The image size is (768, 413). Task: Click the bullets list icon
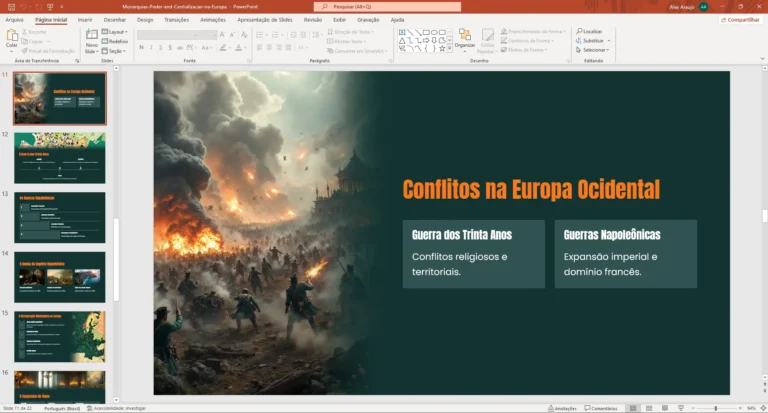pyautogui.click(x=261, y=35)
